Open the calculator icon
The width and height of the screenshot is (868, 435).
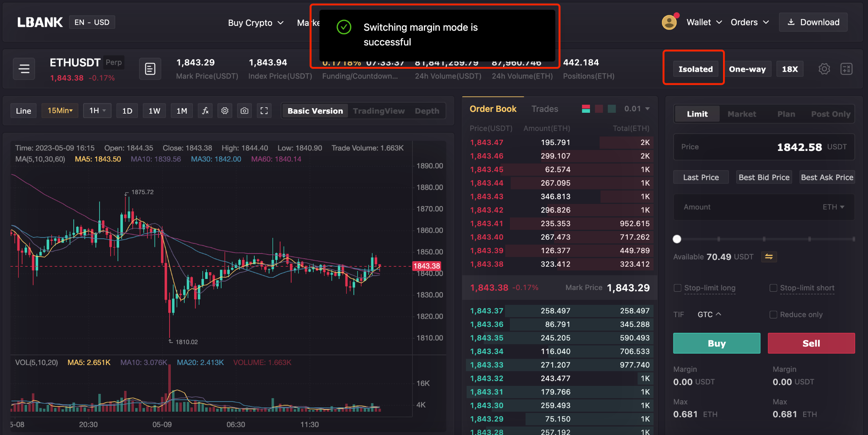point(846,69)
